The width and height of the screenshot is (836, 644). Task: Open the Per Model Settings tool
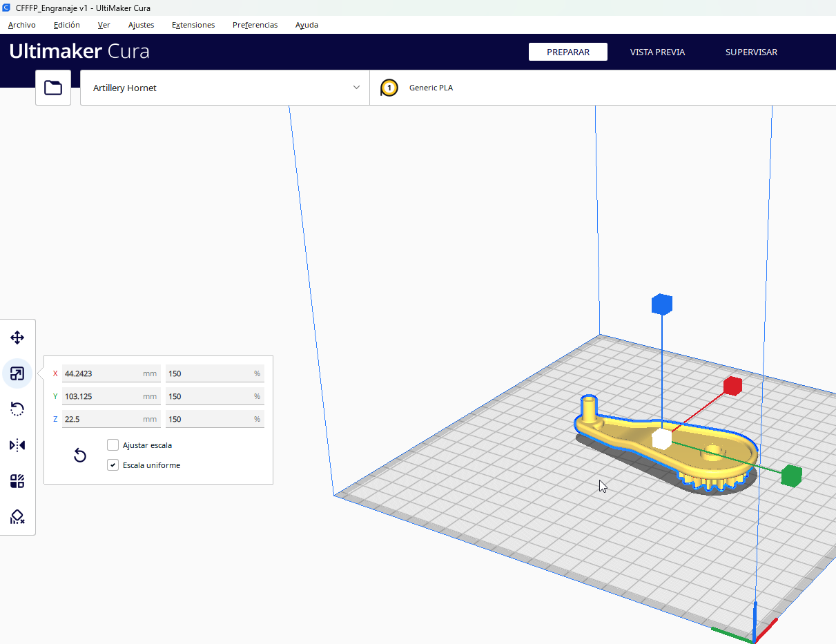pyautogui.click(x=17, y=481)
